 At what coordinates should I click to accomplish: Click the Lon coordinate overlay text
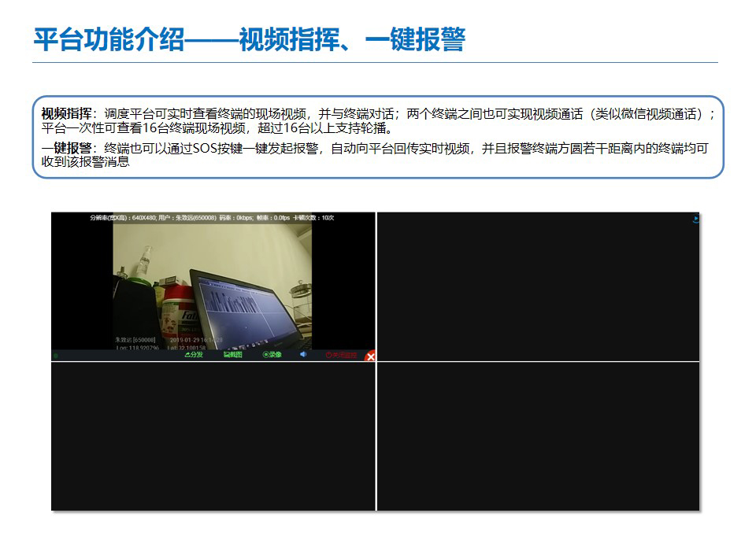138,347
